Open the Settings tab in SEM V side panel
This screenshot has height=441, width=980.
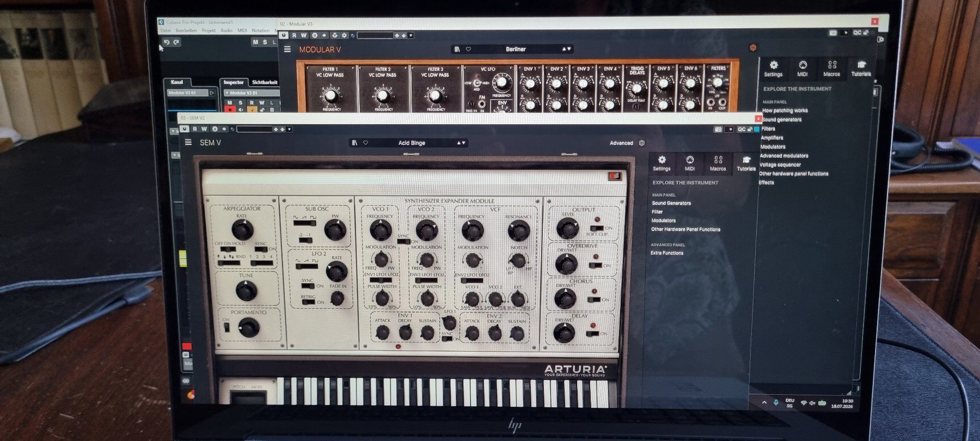pos(661,163)
